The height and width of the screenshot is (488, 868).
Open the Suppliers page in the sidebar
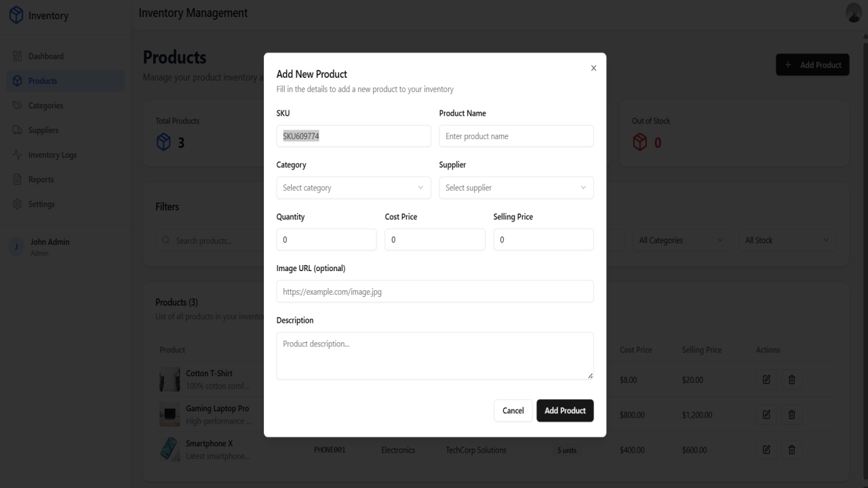(65, 130)
